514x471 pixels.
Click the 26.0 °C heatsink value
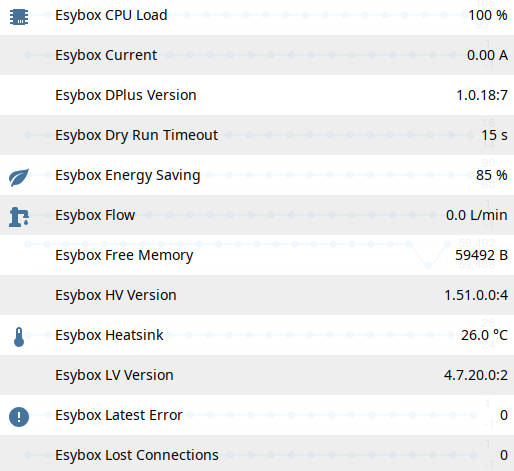point(484,335)
